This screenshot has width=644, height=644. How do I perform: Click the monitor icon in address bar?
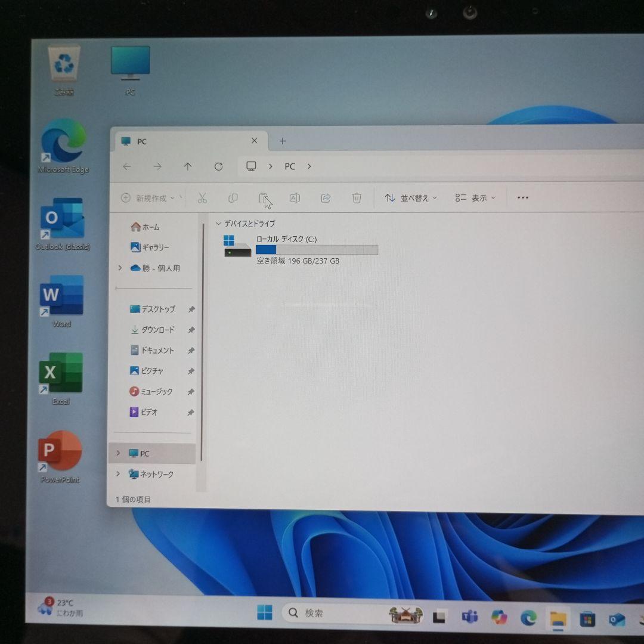click(x=251, y=166)
